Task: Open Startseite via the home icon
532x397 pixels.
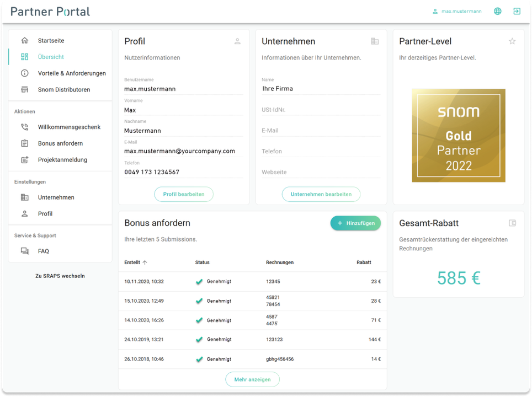Action: tap(25, 41)
